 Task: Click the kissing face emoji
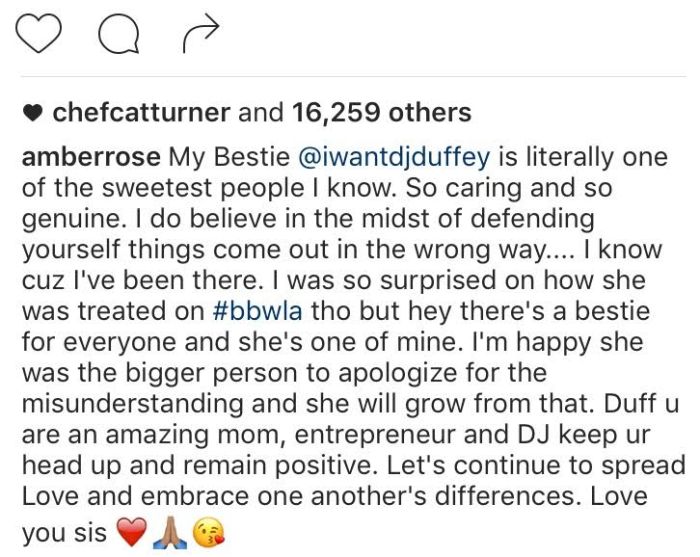pyautogui.click(x=208, y=532)
